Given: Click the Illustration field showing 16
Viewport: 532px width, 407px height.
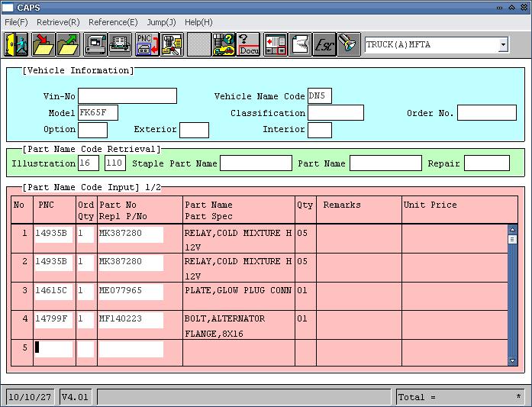Looking at the screenshot, I should [x=89, y=163].
